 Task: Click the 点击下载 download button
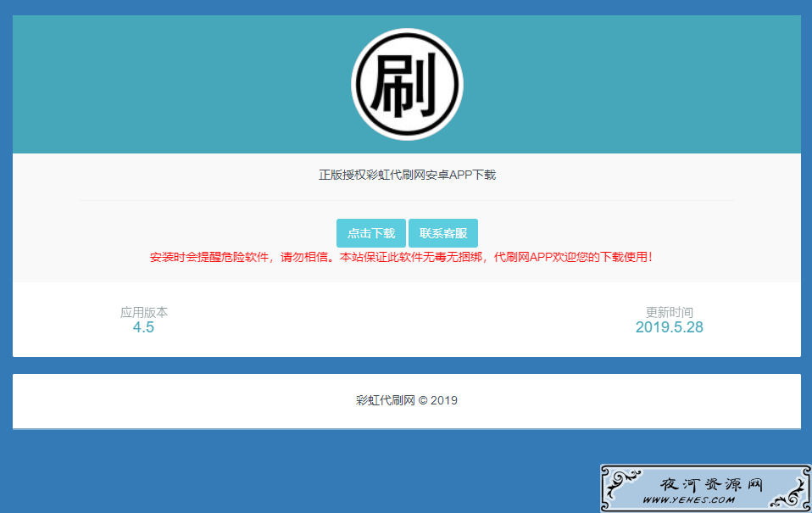pyautogui.click(x=370, y=233)
